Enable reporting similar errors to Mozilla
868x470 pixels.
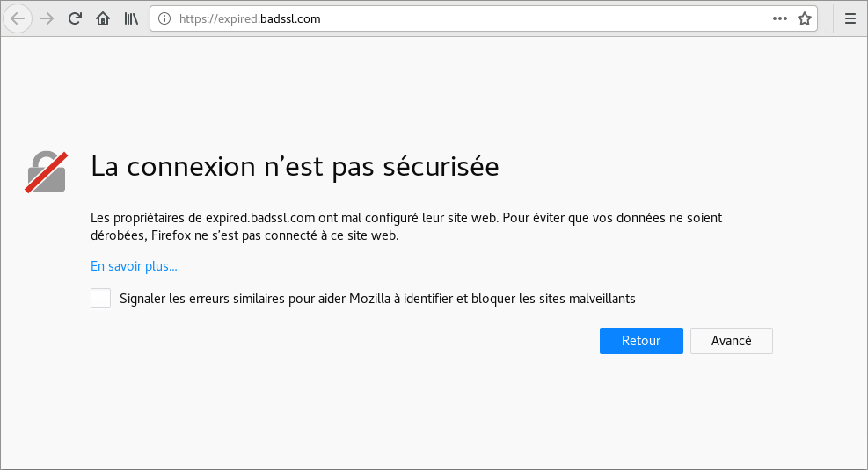click(x=101, y=299)
